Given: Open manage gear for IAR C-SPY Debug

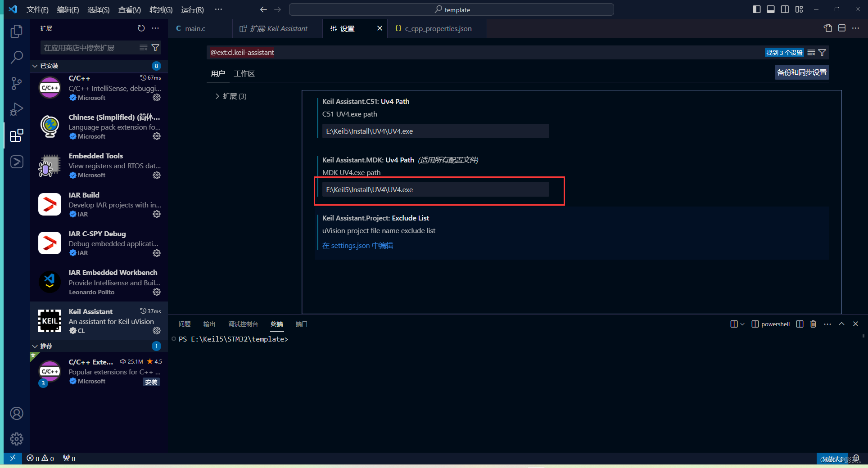Looking at the screenshot, I should 157,253.
